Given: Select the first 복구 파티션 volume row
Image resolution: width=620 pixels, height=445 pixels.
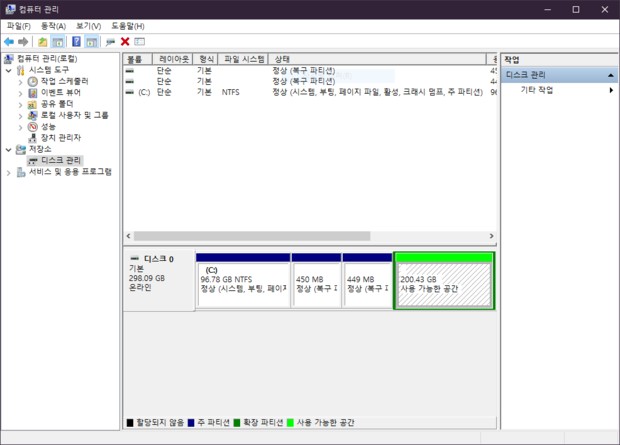Looking at the screenshot, I should [310, 71].
